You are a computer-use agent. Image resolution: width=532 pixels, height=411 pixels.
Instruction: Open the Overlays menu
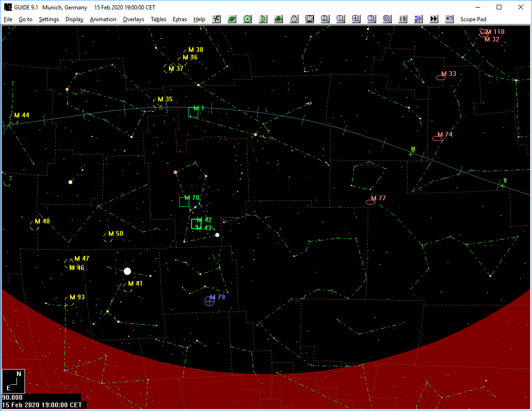coord(133,19)
